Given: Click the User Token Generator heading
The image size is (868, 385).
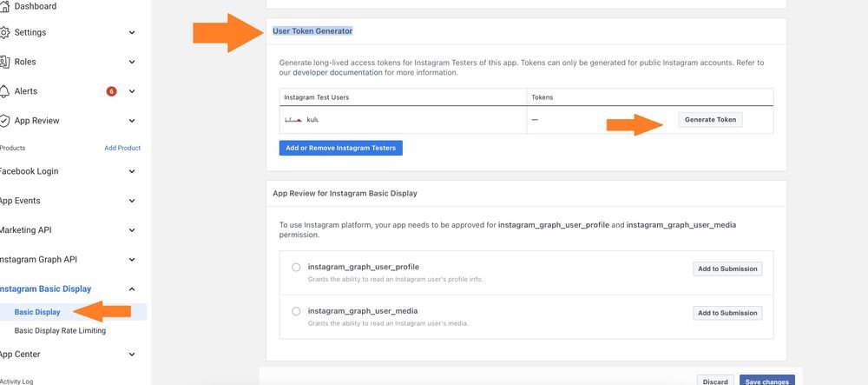Looking at the screenshot, I should pos(312,31).
